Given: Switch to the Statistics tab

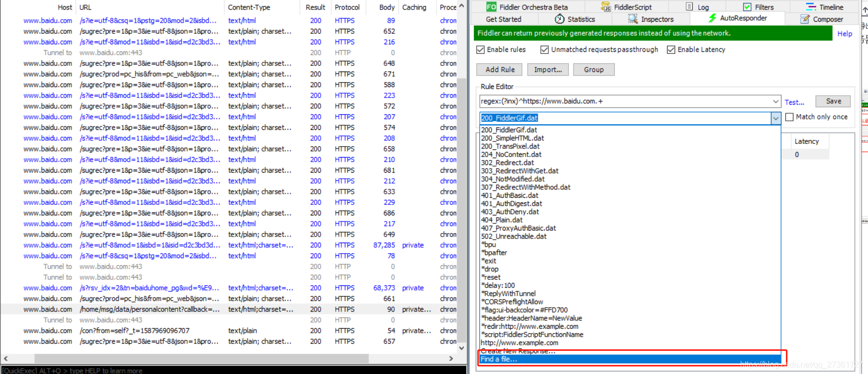Looking at the screenshot, I should [x=575, y=19].
